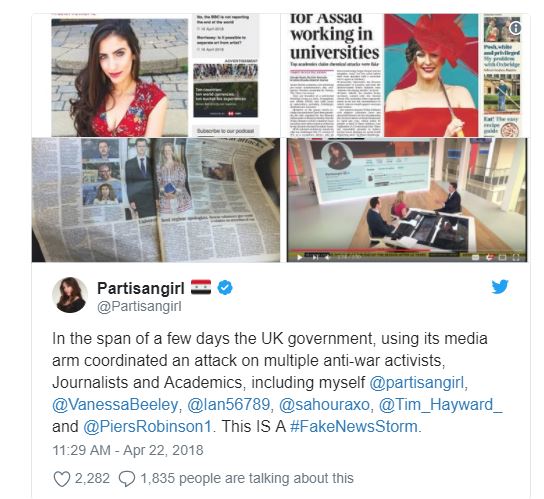
Task: Click the Syrian flag emoji
Action: (201, 288)
